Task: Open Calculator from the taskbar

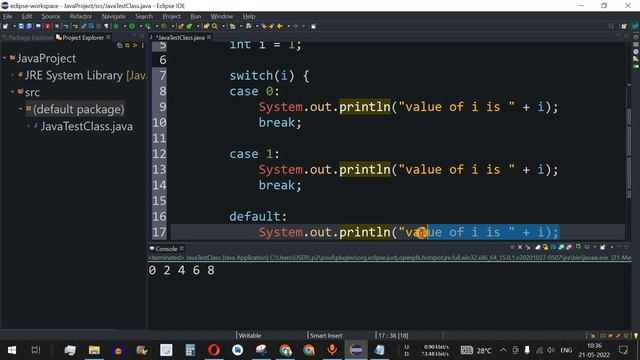Action: click(190, 350)
